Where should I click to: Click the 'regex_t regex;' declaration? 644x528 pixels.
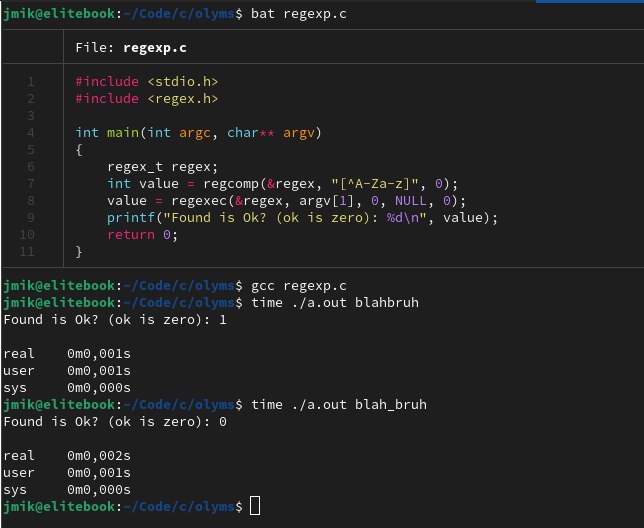[162, 167]
